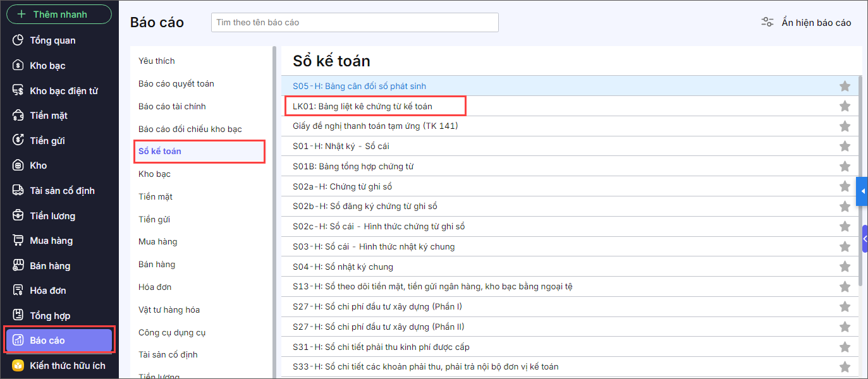
Task: Favorite the S05-H report with star
Action: point(845,86)
